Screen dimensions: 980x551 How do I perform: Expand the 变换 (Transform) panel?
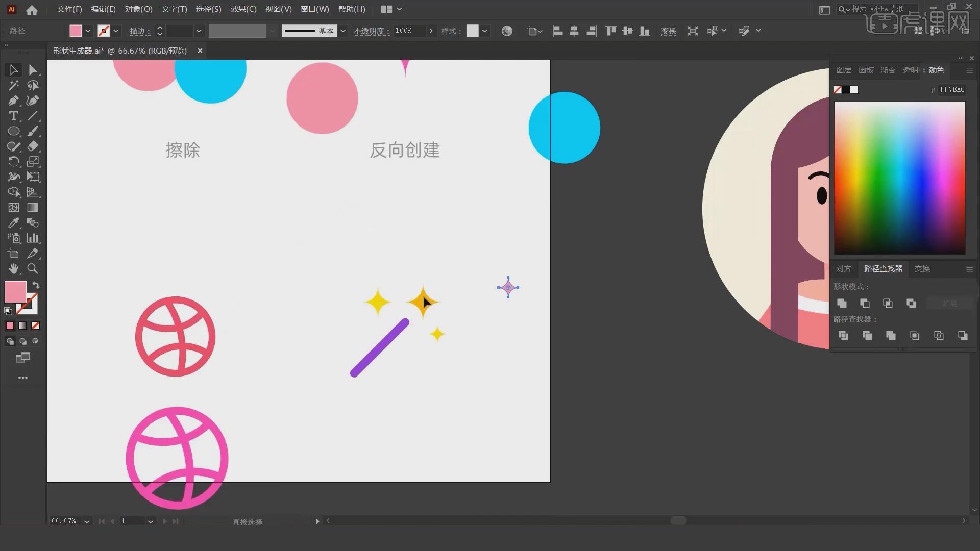point(922,268)
